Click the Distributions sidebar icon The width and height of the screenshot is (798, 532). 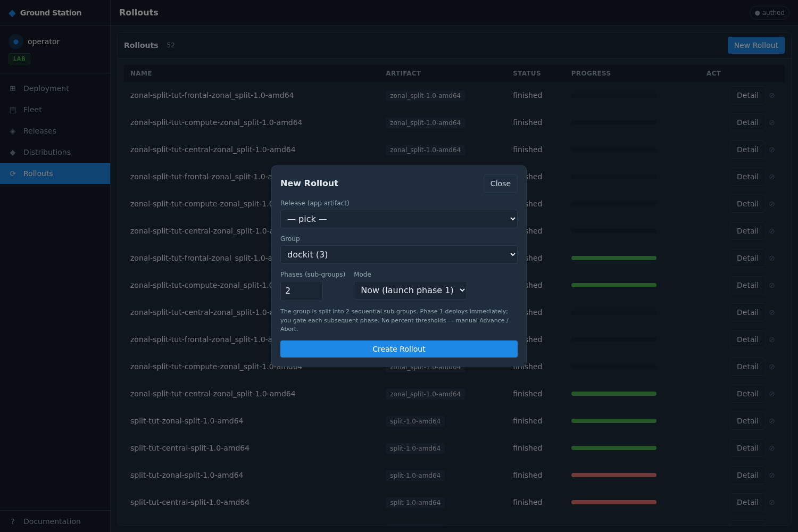(x=13, y=152)
